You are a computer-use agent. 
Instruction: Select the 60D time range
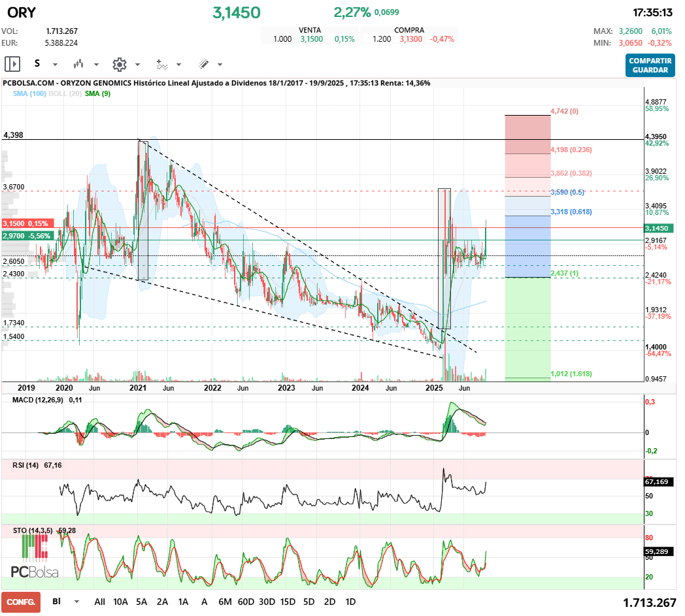246,602
